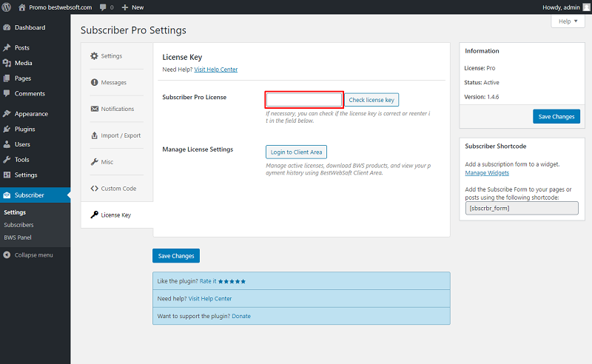
Task: Expand the Help dropdown
Action: 568,21
